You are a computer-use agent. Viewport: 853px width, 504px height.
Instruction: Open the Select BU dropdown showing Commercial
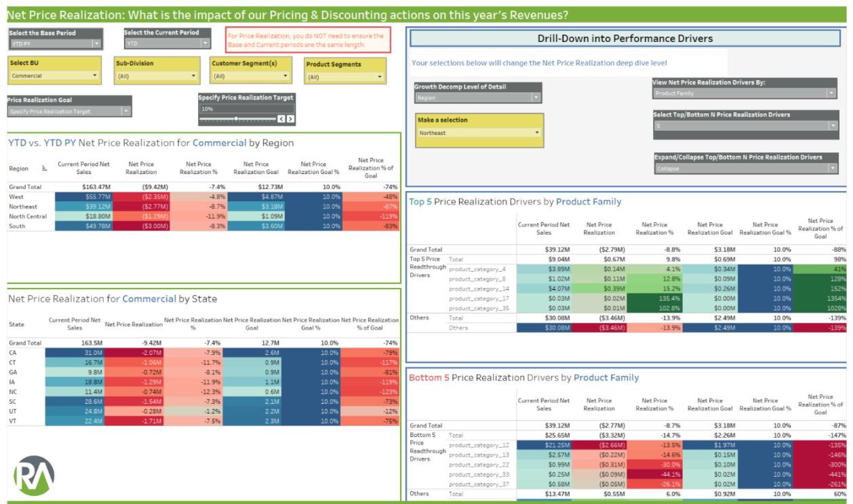point(94,77)
